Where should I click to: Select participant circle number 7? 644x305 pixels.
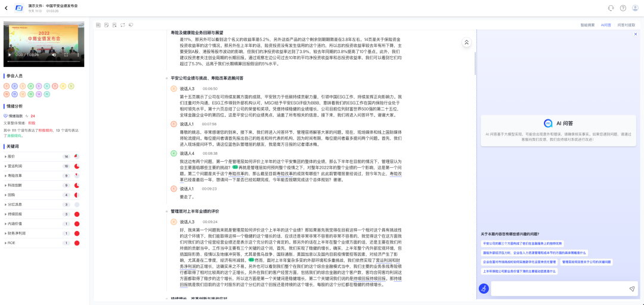coord(55,86)
